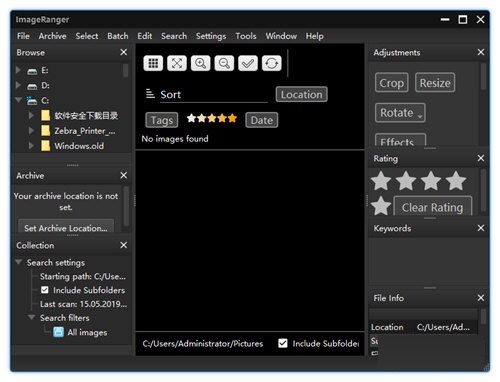500x382 pixels.
Task: Click the All images filter icon
Action: point(58,332)
